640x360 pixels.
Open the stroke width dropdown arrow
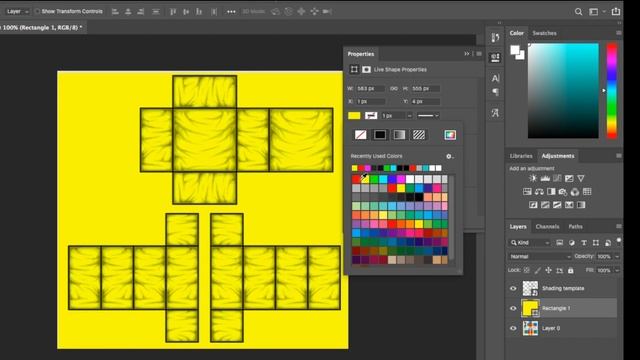(409, 116)
